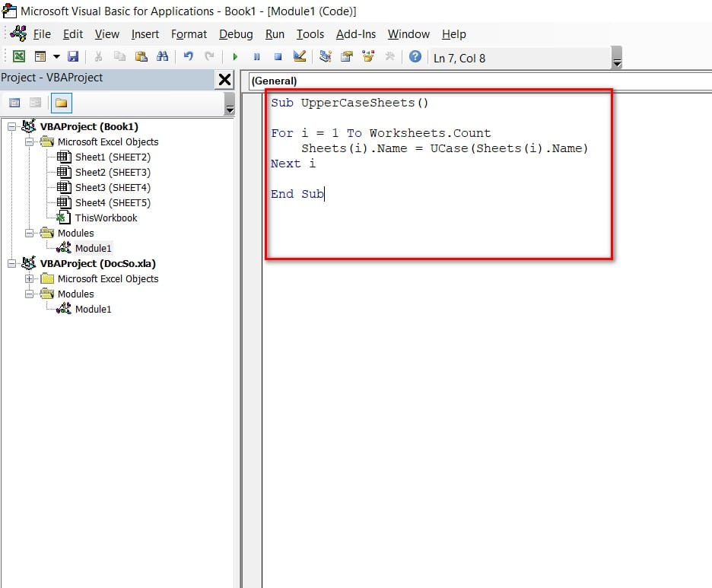Click VBA icon in the title bar
Image resolution: width=712 pixels, height=588 pixels.
coord(9,11)
